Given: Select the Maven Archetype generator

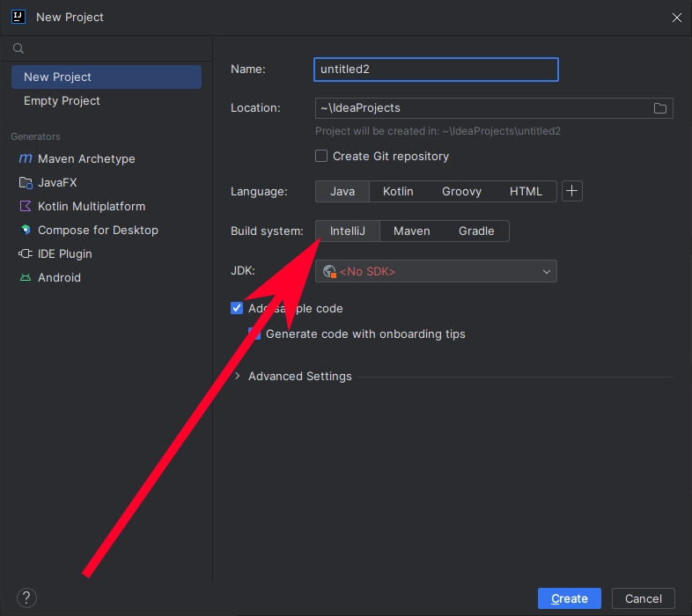Looking at the screenshot, I should (x=77, y=158).
